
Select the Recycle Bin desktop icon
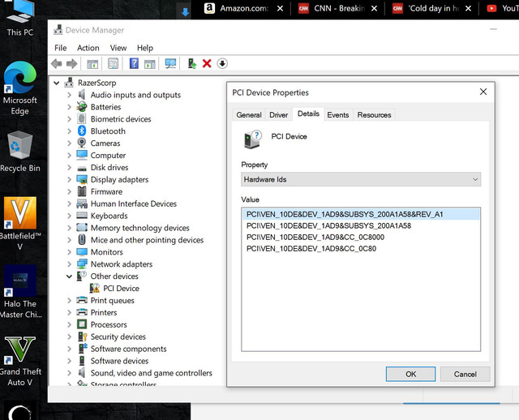click(19, 152)
